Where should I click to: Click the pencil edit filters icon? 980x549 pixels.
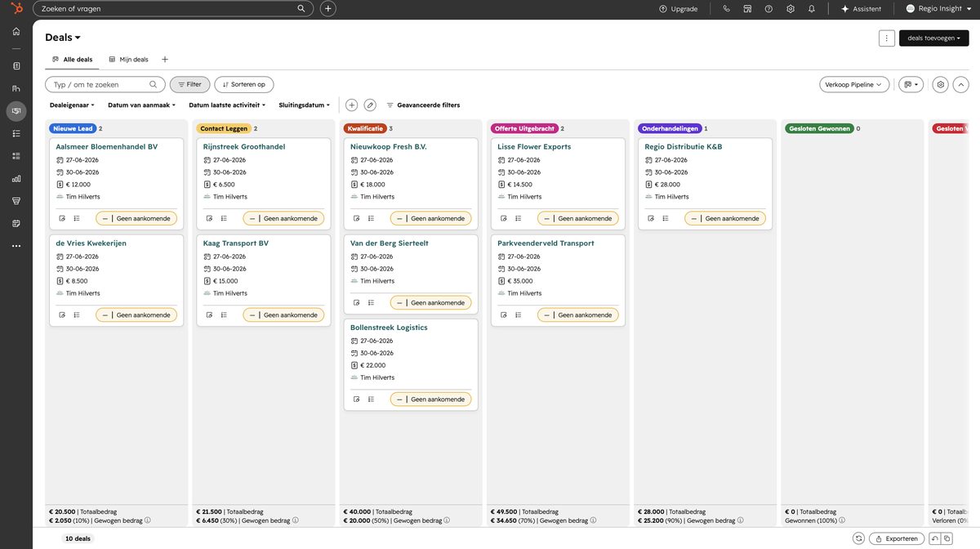tap(370, 105)
